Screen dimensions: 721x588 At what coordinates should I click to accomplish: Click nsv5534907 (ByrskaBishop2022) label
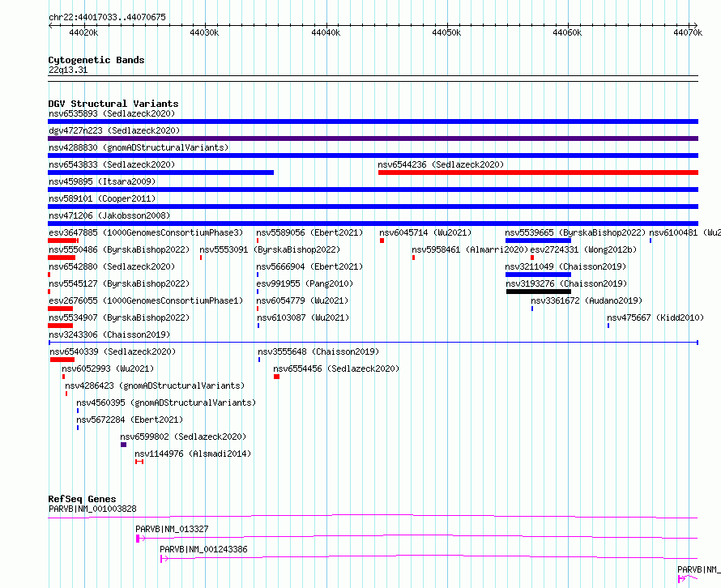coord(119,317)
